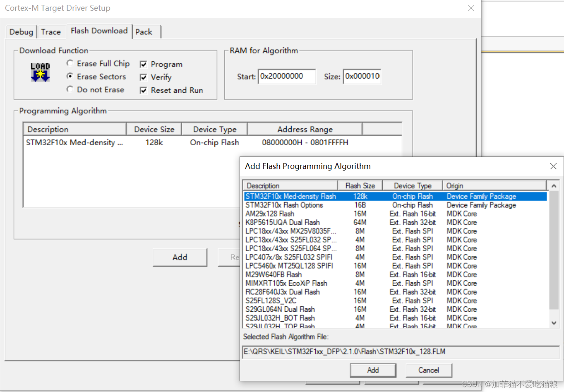Select STM32F10x Med-density row in Programming Algorithm

212,142
